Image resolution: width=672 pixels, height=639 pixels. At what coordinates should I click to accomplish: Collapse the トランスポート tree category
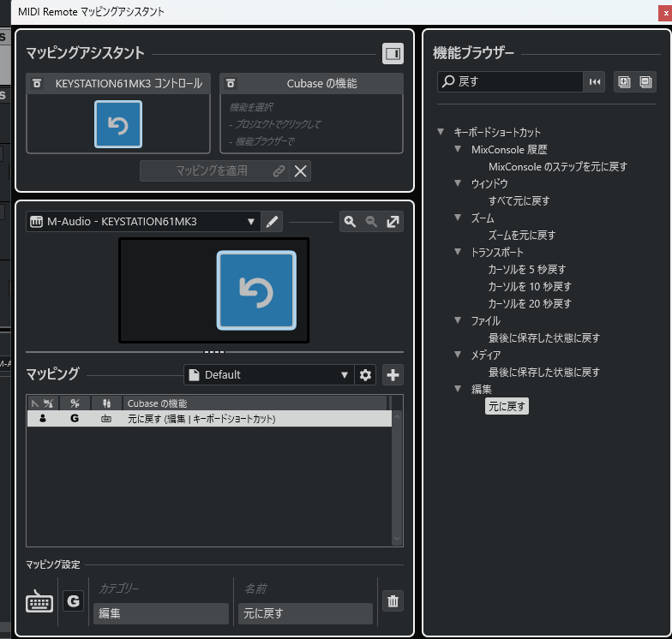point(458,253)
